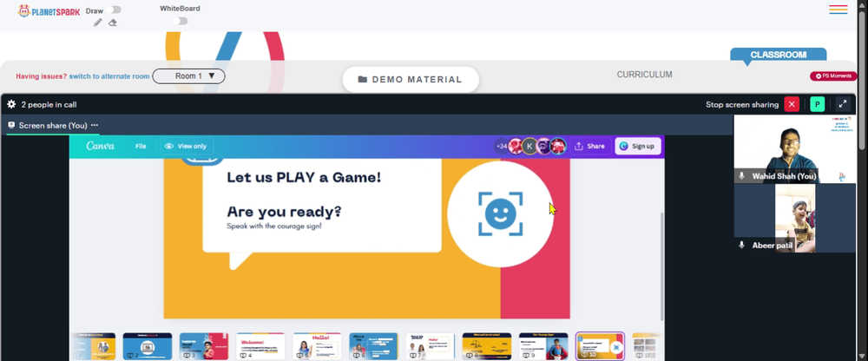This screenshot has width=868, height=361.
Task: Expand the call to fullscreen
Action: click(843, 104)
